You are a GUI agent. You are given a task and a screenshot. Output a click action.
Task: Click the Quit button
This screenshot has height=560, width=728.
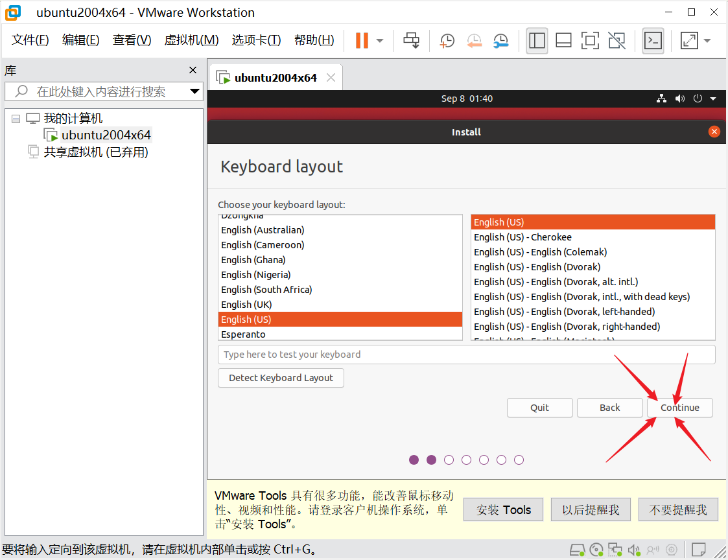coord(539,407)
